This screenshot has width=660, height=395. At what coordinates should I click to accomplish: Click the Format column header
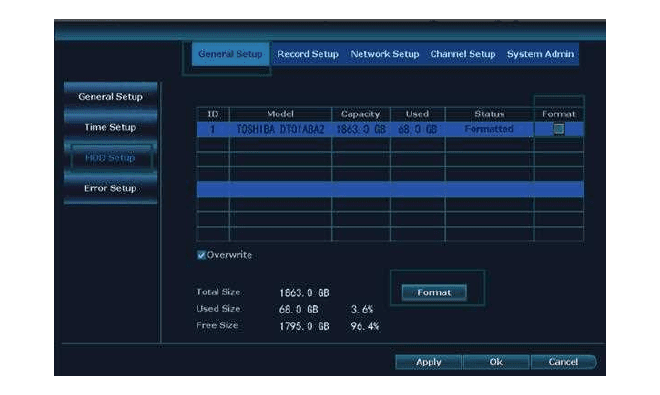tap(559, 114)
